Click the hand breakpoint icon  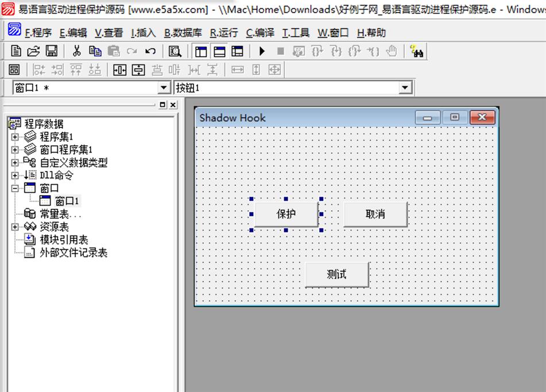[392, 51]
